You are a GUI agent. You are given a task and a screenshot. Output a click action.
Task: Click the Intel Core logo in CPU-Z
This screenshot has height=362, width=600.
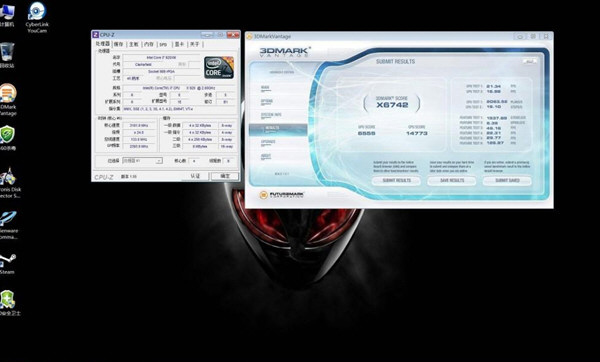[x=219, y=68]
